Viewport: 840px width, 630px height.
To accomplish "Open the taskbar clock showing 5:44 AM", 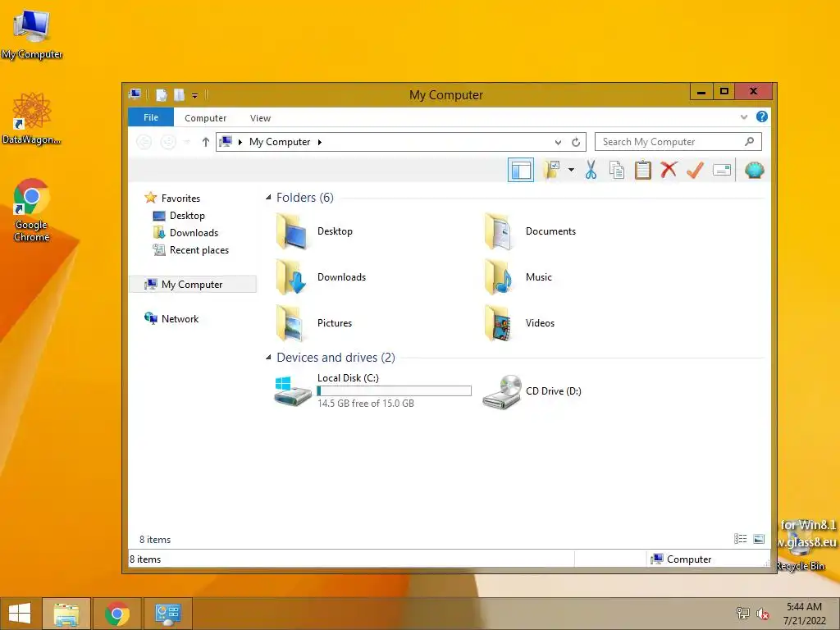I will [x=804, y=614].
